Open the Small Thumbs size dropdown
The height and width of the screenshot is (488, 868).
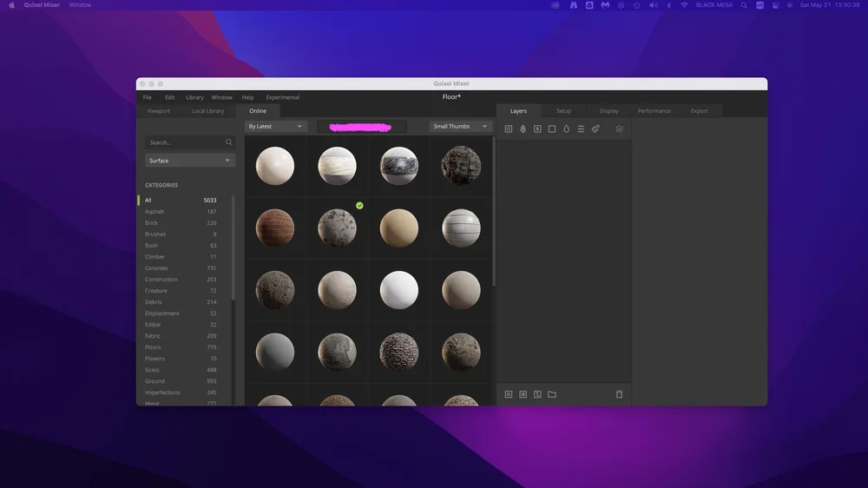pyautogui.click(x=460, y=126)
